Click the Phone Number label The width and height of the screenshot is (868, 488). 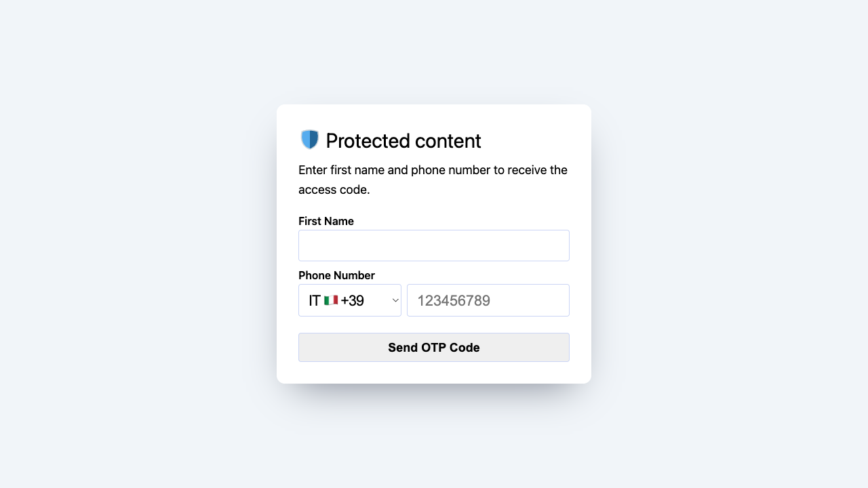pyautogui.click(x=336, y=275)
